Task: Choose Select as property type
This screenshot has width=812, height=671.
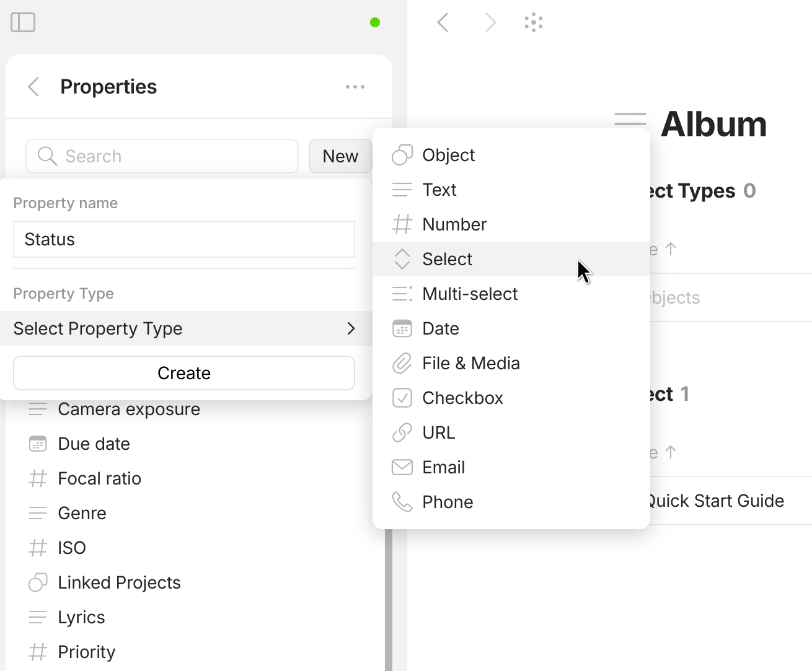Action: (447, 259)
